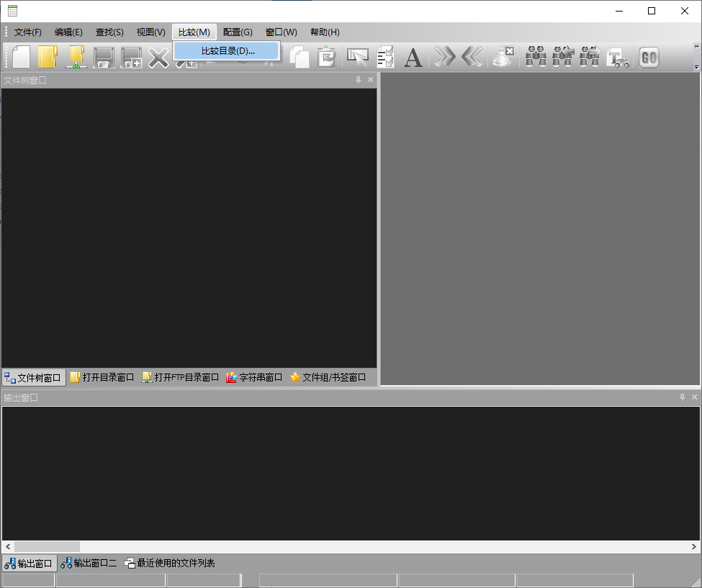The width and height of the screenshot is (702, 588).
Task: Open the 文件(F) menu
Action: coord(28,32)
